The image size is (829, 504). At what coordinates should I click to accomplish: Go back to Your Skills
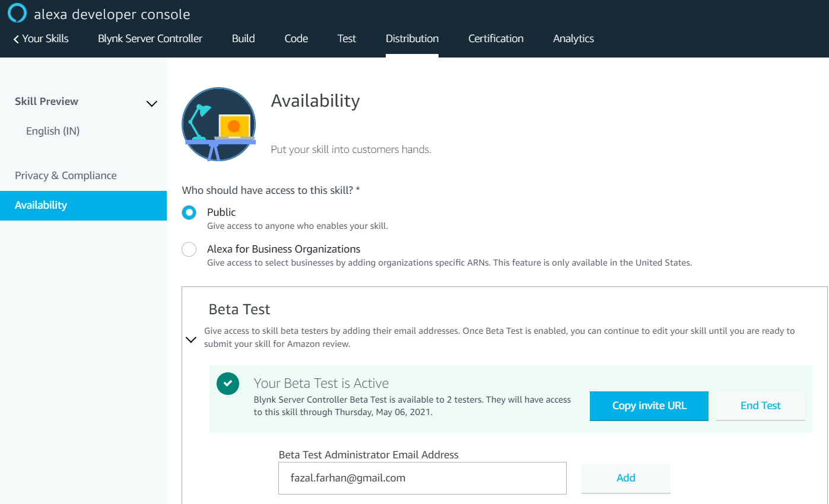click(41, 39)
